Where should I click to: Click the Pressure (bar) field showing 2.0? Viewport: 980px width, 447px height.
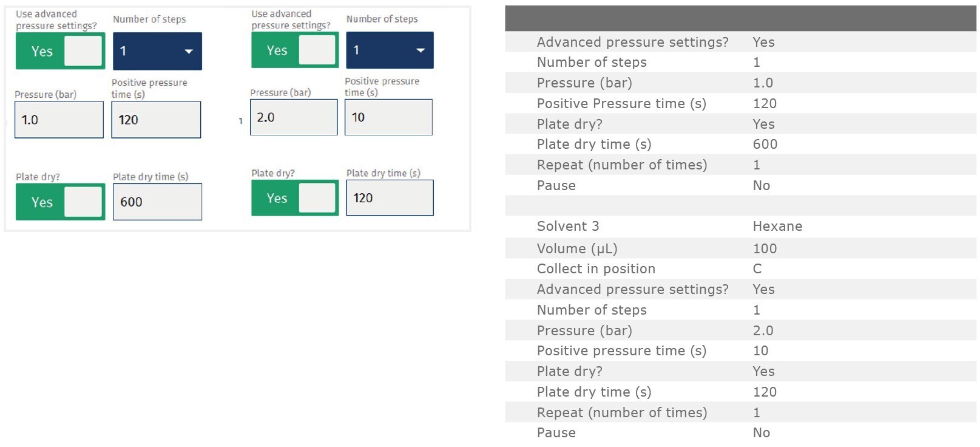(x=294, y=117)
